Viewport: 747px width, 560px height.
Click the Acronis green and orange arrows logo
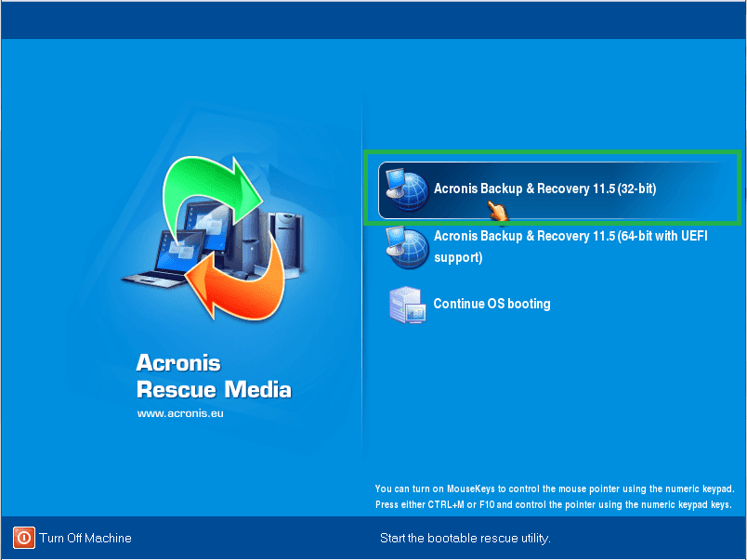point(213,237)
